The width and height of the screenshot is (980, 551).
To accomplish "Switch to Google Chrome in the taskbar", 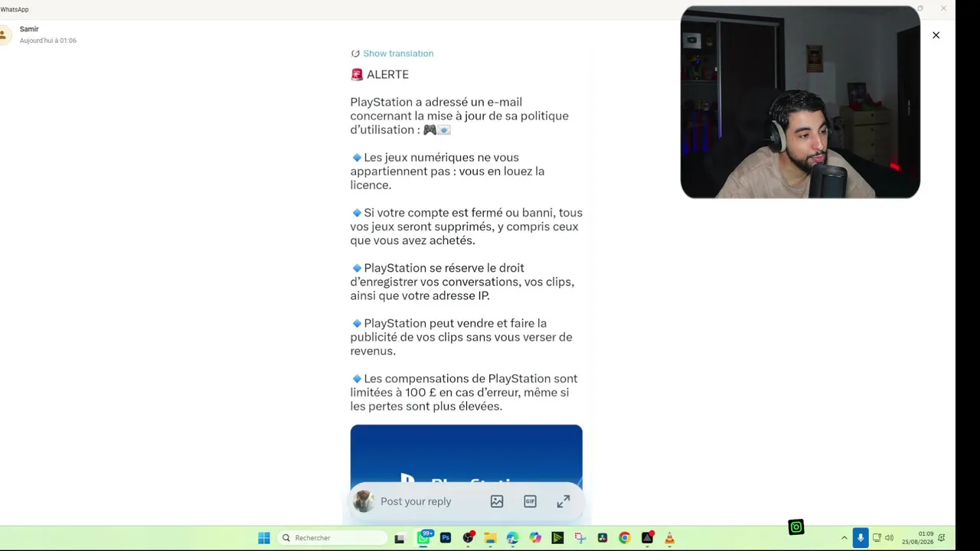I will click(x=625, y=538).
